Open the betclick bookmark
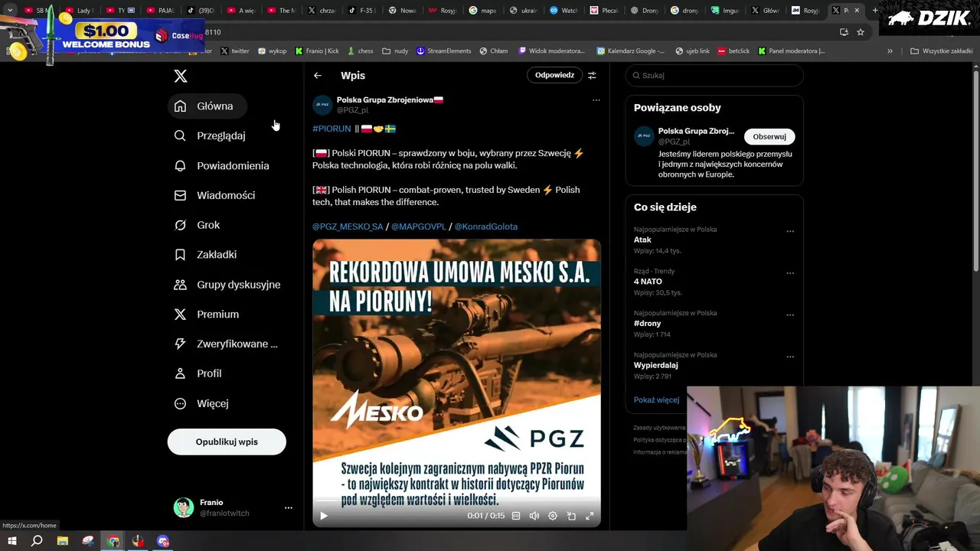 [733, 51]
